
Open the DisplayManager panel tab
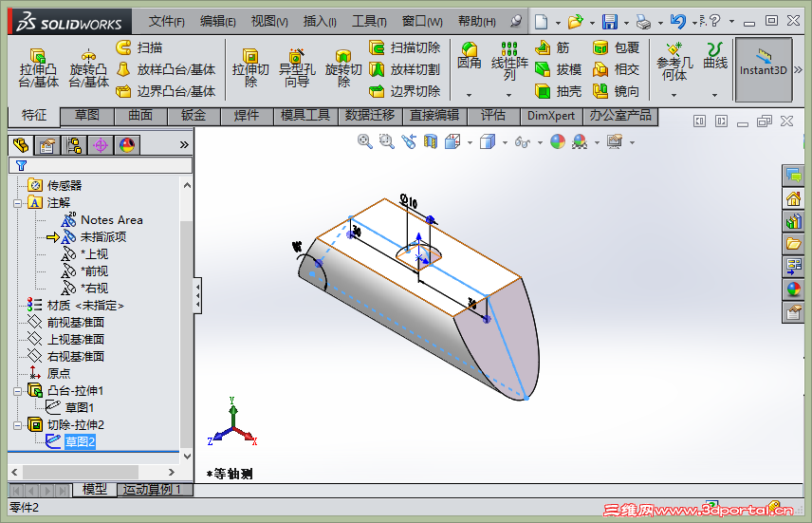coord(127,145)
